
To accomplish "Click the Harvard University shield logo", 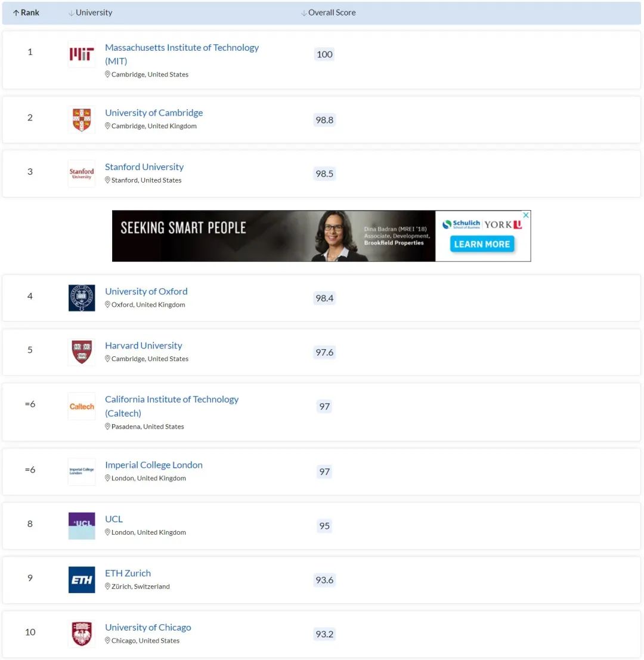I will (x=82, y=352).
